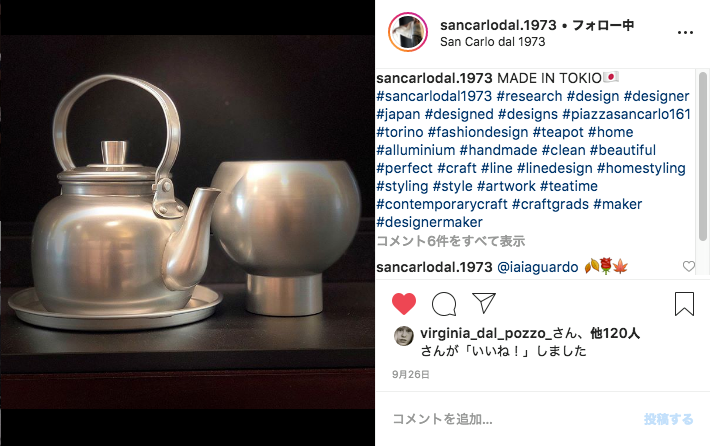Open the three-dot more options menu
Screen dimensions: 710x446
pyautogui.click(x=685, y=33)
